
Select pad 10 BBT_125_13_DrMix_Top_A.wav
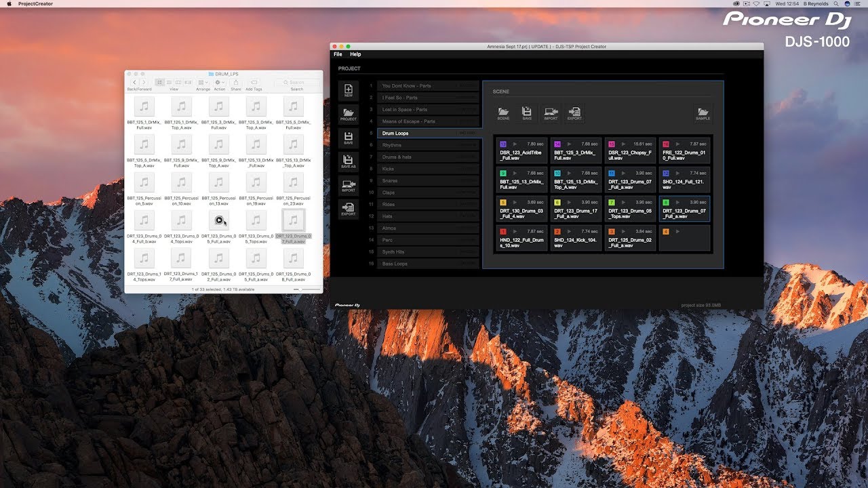tap(576, 180)
